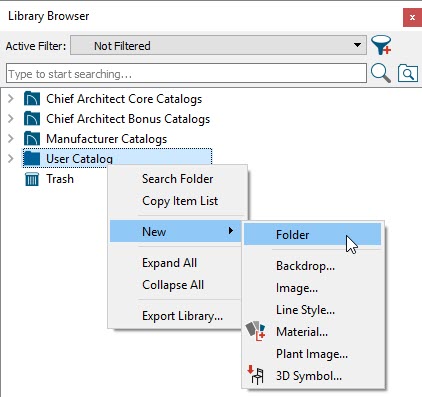The image size is (422, 397).
Task: Click the Trash bin icon
Action: point(32,179)
